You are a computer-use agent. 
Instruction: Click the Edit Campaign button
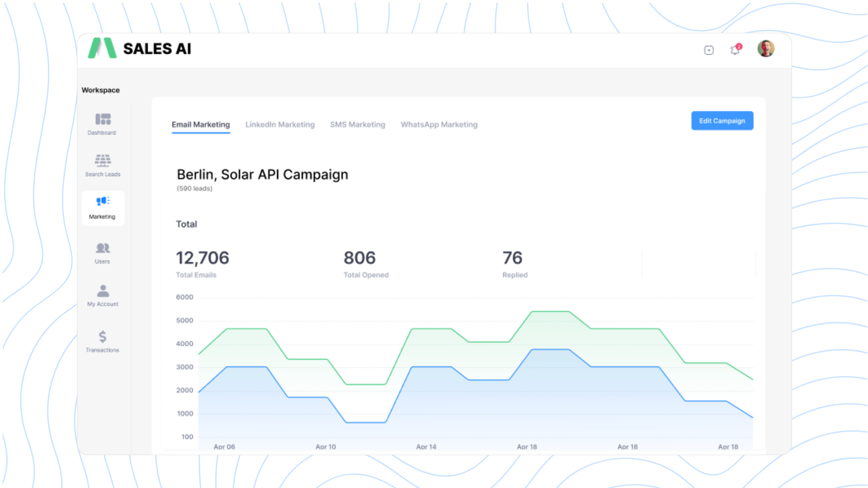pyautogui.click(x=722, y=121)
